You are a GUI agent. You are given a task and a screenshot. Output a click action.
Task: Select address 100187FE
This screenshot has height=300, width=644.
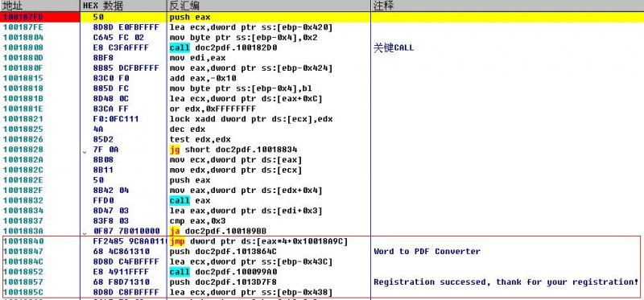click(x=23, y=27)
